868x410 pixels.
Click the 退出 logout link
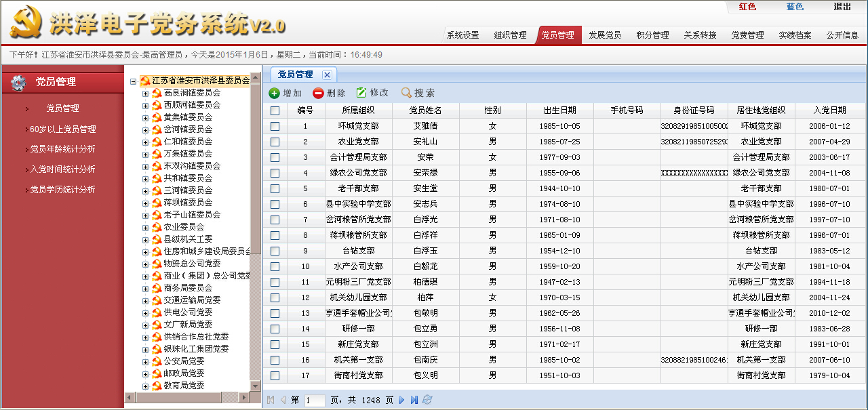[x=842, y=7]
